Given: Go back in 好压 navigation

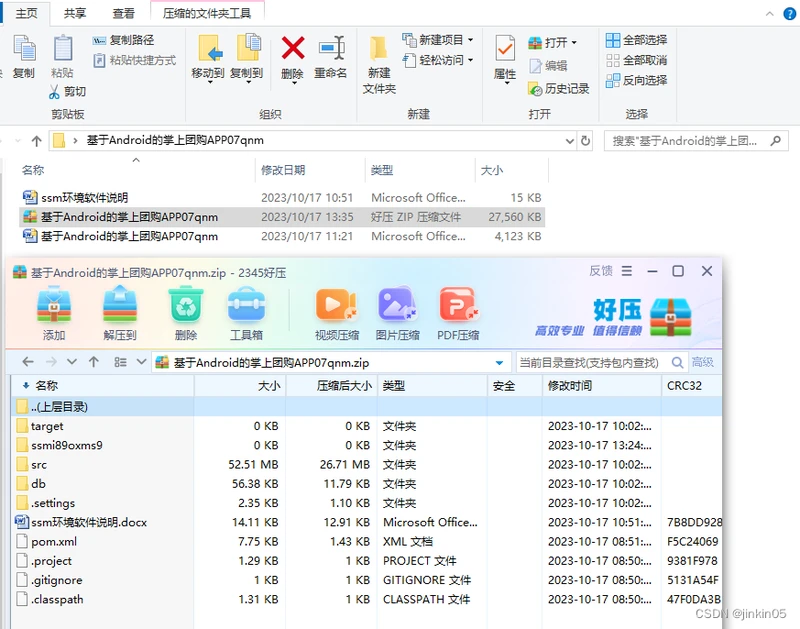Looking at the screenshot, I should pos(28,362).
